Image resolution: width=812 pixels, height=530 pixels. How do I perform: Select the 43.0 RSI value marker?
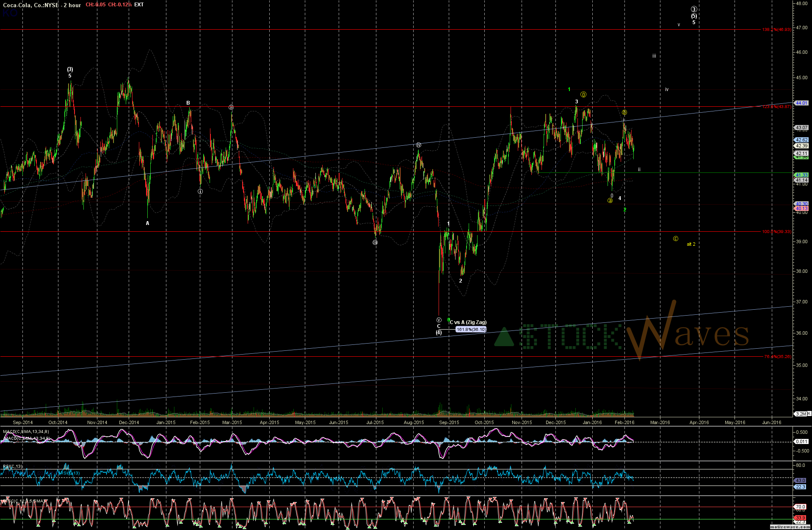[801, 480]
